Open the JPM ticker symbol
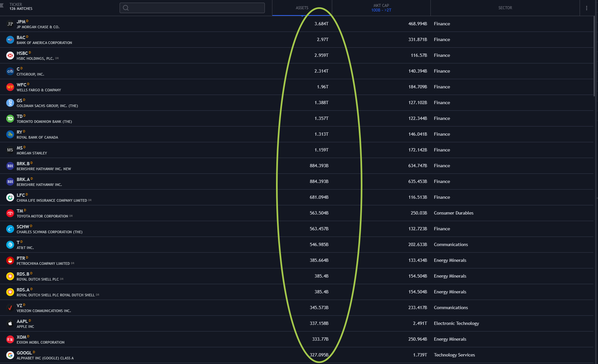 (20, 21)
